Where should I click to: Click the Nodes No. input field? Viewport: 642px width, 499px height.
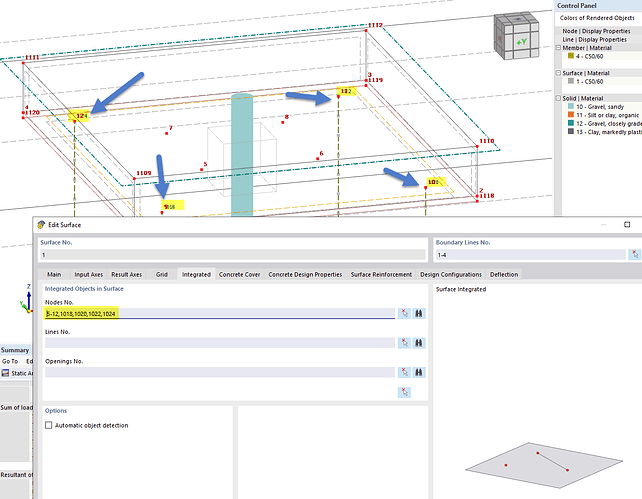[x=220, y=314]
